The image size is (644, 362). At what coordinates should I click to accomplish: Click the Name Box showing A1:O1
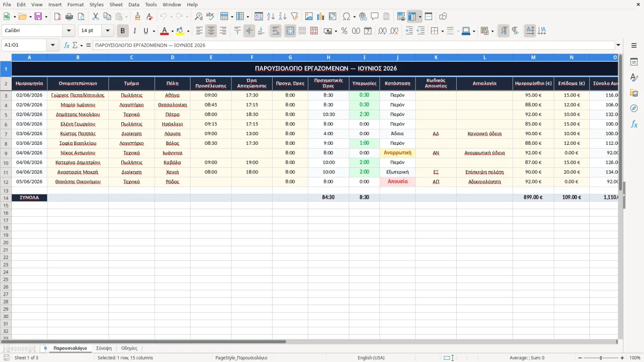click(24, 45)
